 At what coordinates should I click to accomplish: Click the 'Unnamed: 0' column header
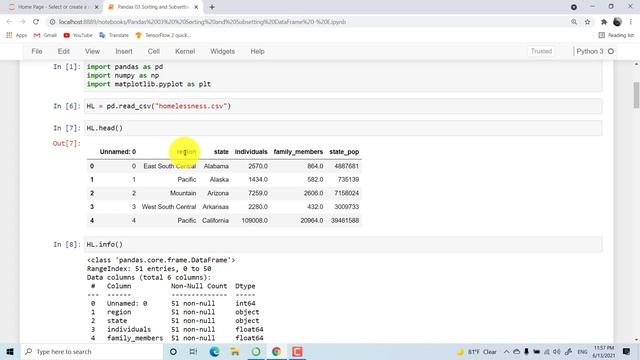[118, 152]
